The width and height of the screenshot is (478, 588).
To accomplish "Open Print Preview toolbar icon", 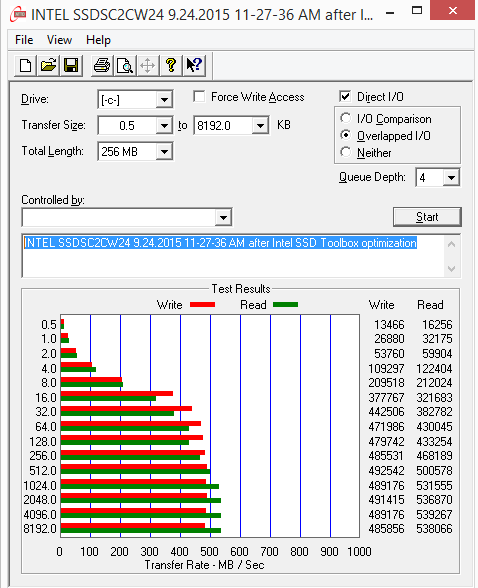I will click(x=124, y=66).
